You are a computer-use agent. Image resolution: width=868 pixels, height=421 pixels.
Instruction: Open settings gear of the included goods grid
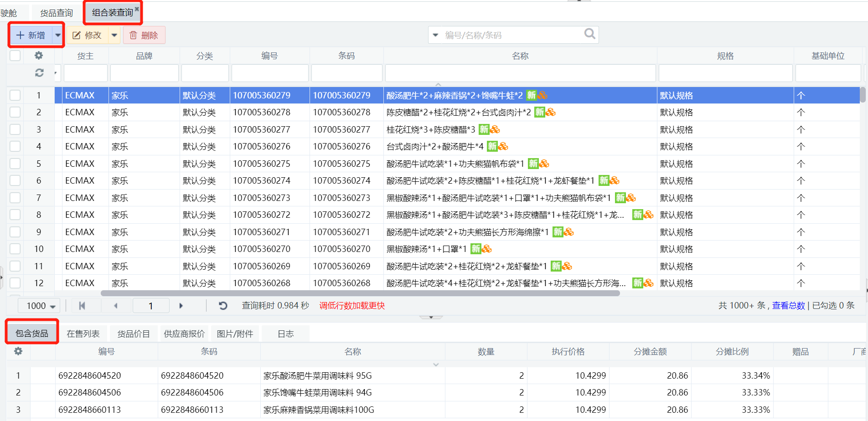[18, 351]
